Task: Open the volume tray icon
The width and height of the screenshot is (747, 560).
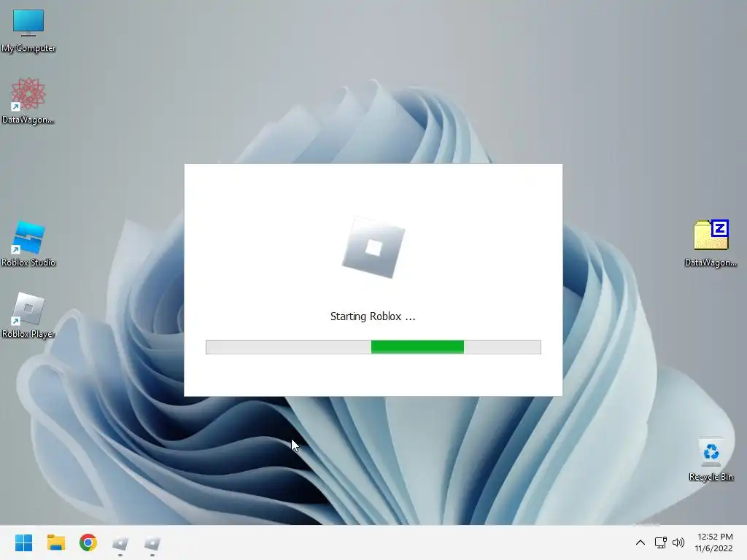Action: [678, 542]
